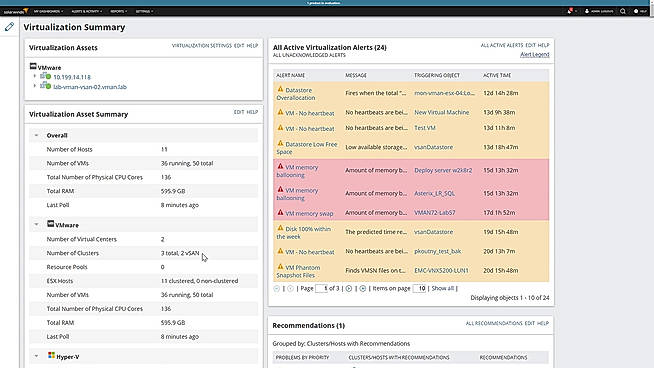654x368 pixels.
Task: Click Edit in Virtualization Asset Summary panel
Action: tap(239, 112)
